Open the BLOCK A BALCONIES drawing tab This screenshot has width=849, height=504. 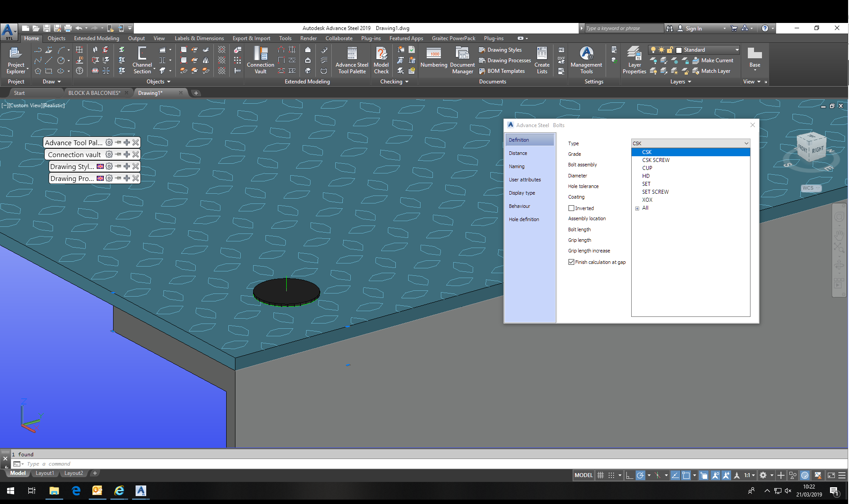[x=94, y=93]
